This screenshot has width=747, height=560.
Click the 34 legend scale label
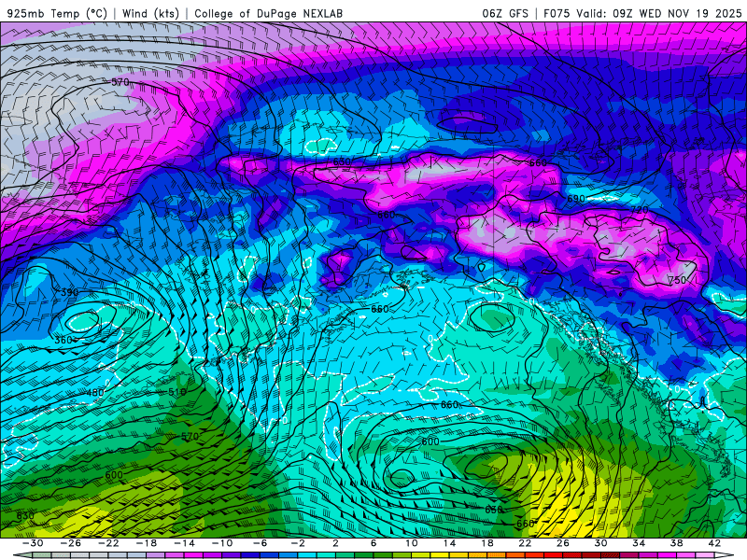click(x=639, y=543)
